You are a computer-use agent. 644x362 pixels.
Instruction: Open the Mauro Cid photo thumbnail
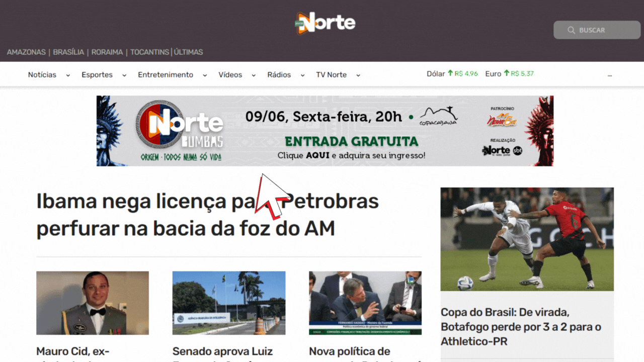pyautogui.click(x=93, y=303)
